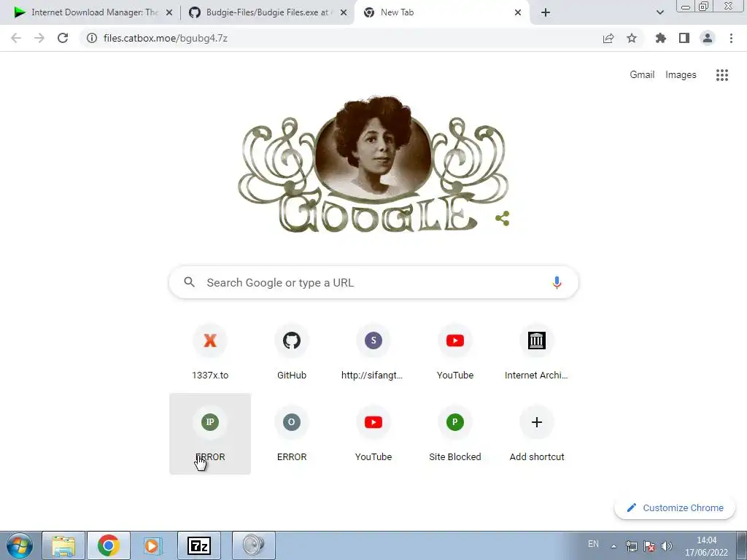747x560 pixels.
Task: Open the Action Center flag icon
Action: pyautogui.click(x=649, y=546)
